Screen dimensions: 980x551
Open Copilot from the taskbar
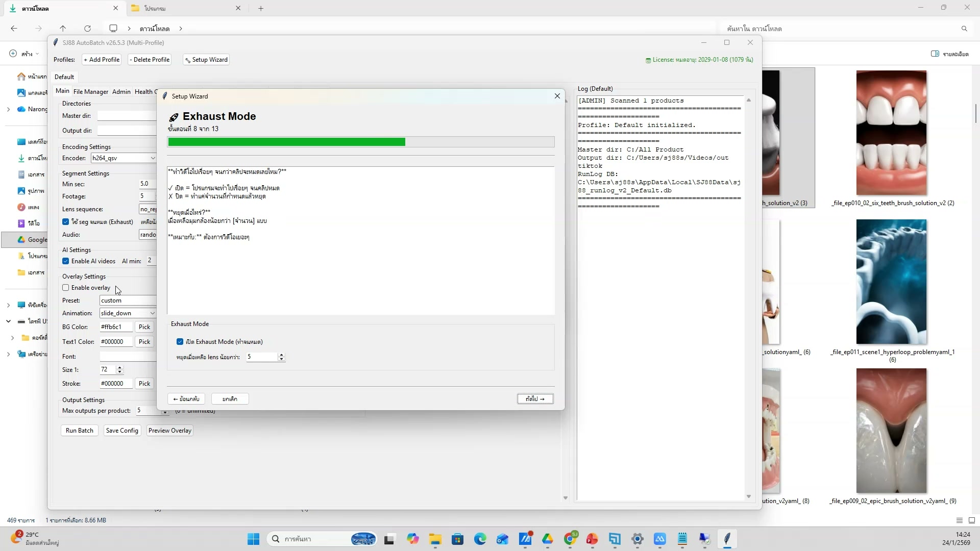[412, 539]
